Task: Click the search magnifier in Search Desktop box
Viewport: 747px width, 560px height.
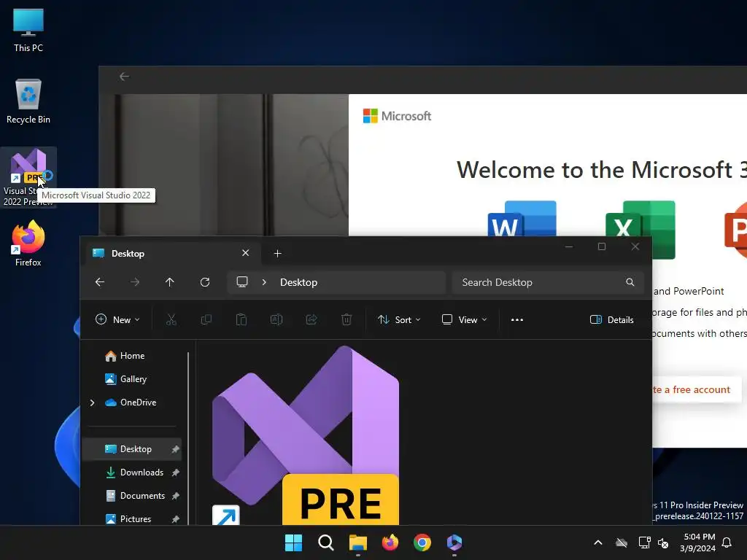Action: (630, 282)
